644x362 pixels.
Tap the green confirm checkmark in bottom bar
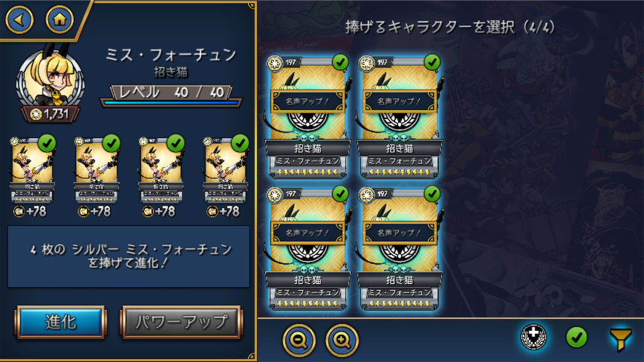coord(576,337)
